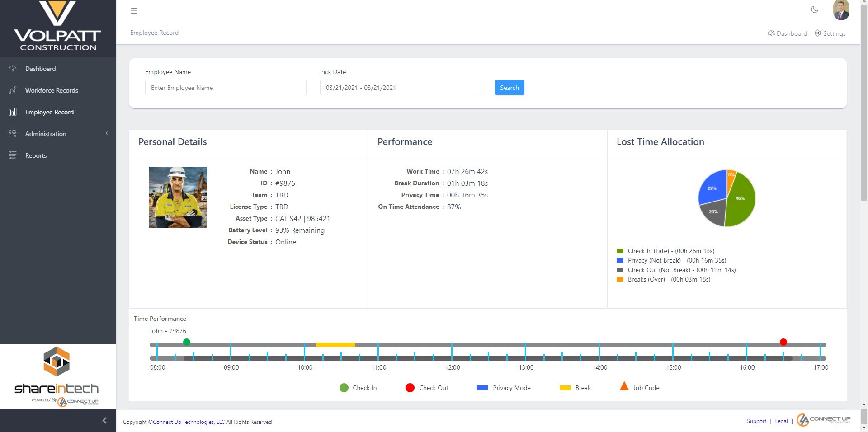The image size is (868, 432).
Task: Click the shareintech logo
Action: pyautogui.click(x=57, y=377)
